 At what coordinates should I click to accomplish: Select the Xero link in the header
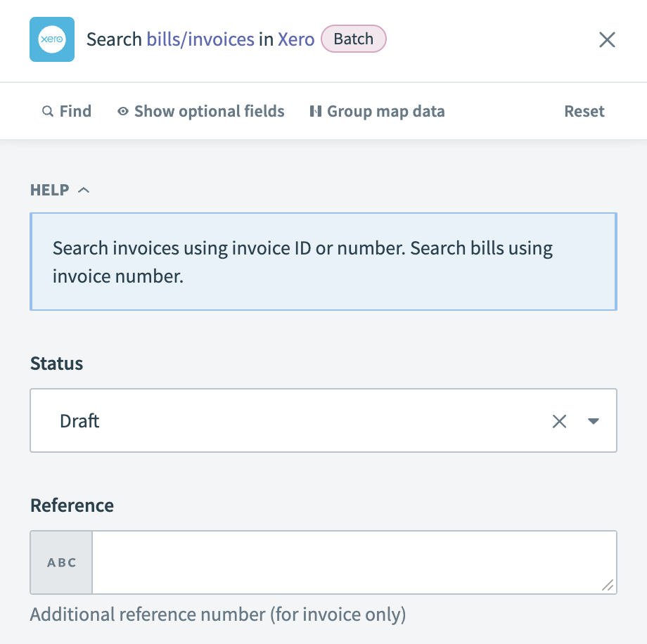coord(296,39)
